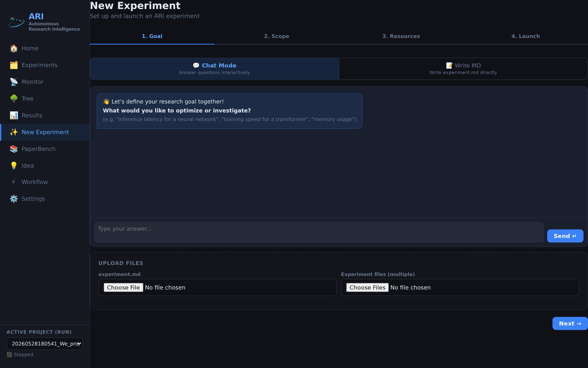Open PaperBench from the sidebar
Screen dimensions: 588x368
pyautogui.click(x=45, y=149)
